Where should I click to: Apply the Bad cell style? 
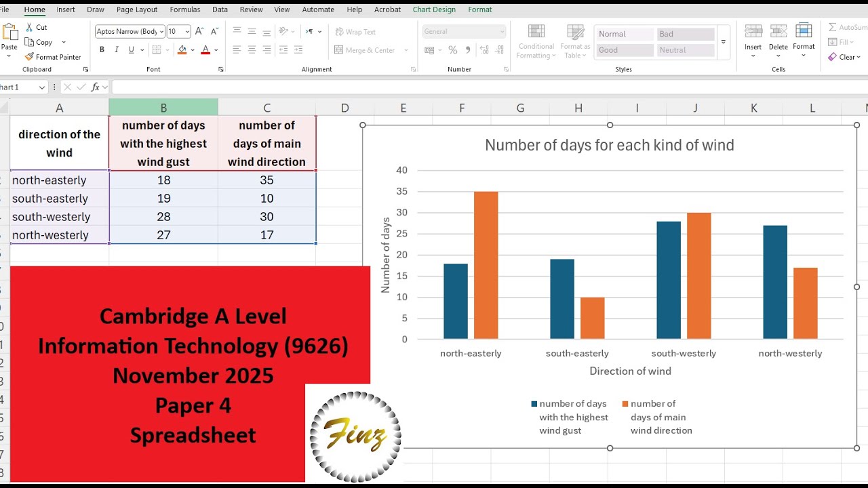pos(686,34)
